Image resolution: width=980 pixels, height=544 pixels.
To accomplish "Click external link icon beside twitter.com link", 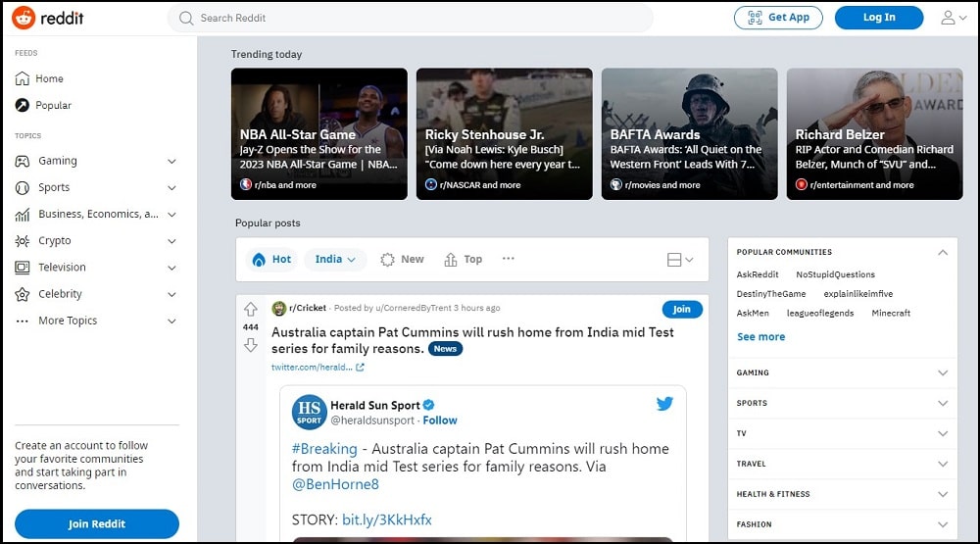I will 360,368.
